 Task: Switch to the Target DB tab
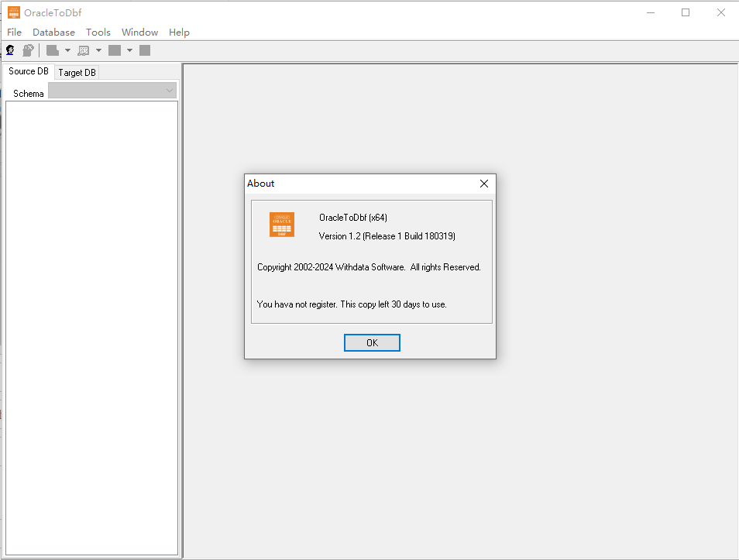(x=77, y=73)
